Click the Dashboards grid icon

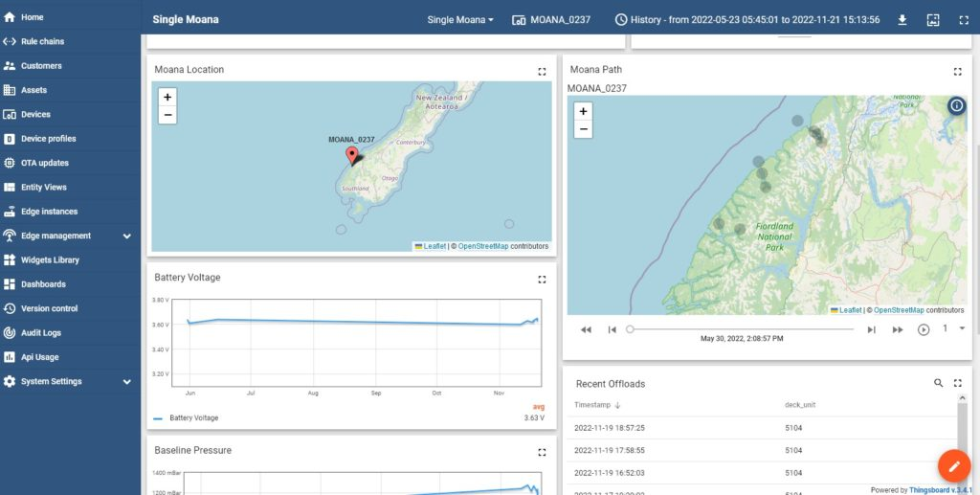[10, 284]
